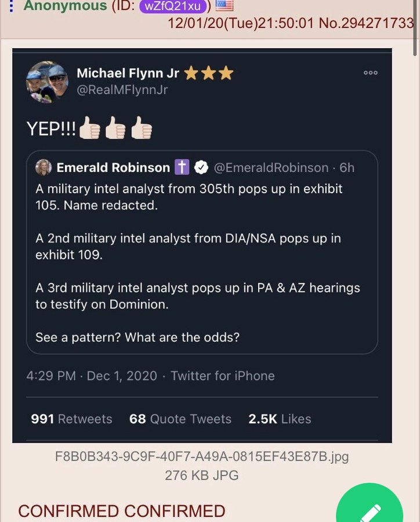
Task: Open the F8B0B343 jpg file link
Action: click(202, 456)
